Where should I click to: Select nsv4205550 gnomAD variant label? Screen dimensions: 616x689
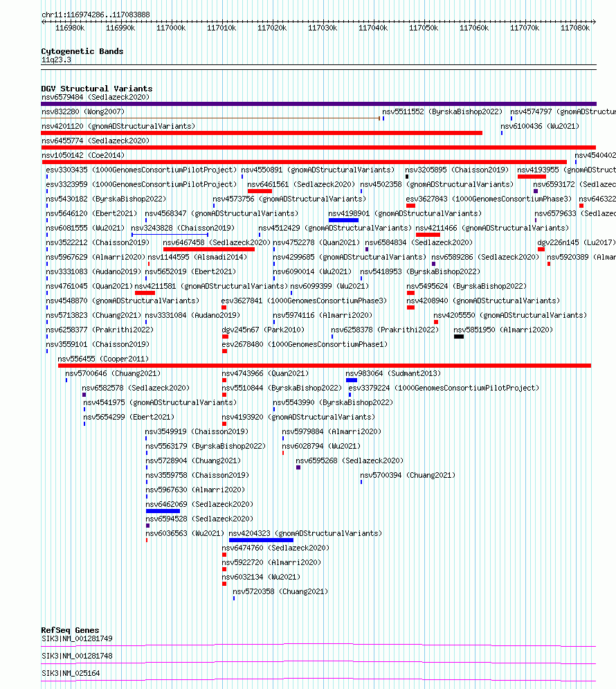coord(510,316)
